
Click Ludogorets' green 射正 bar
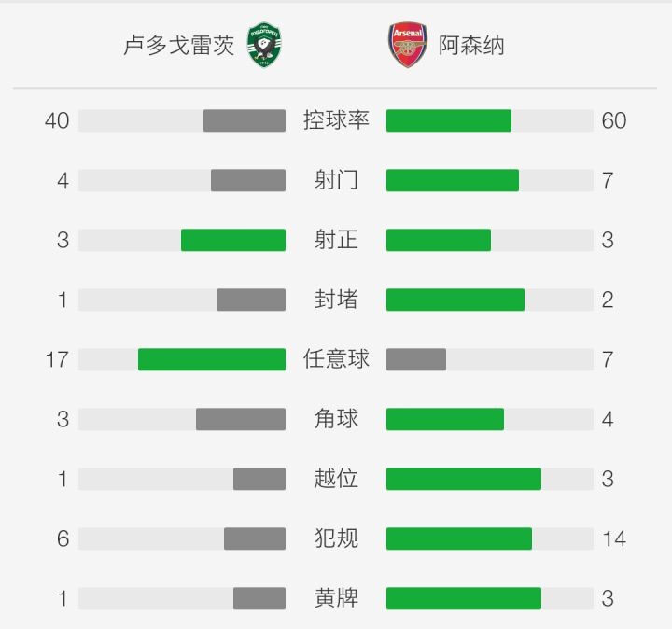233,240
